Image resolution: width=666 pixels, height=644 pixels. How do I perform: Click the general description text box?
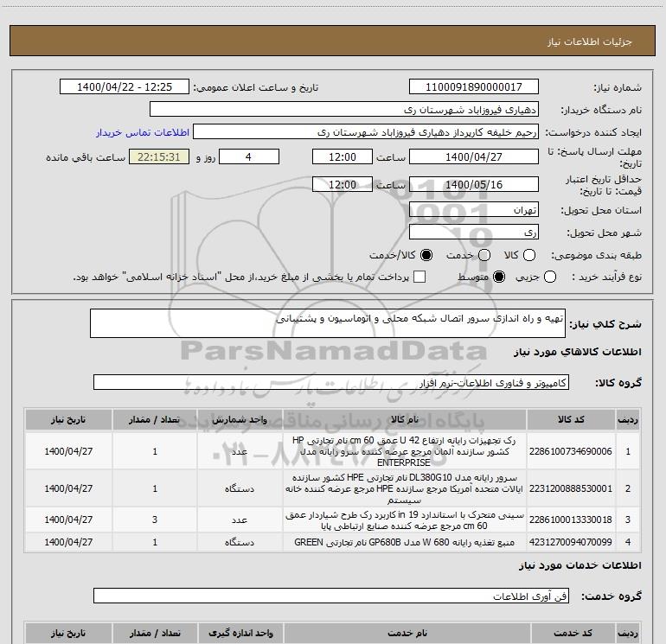click(x=328, y=323)
